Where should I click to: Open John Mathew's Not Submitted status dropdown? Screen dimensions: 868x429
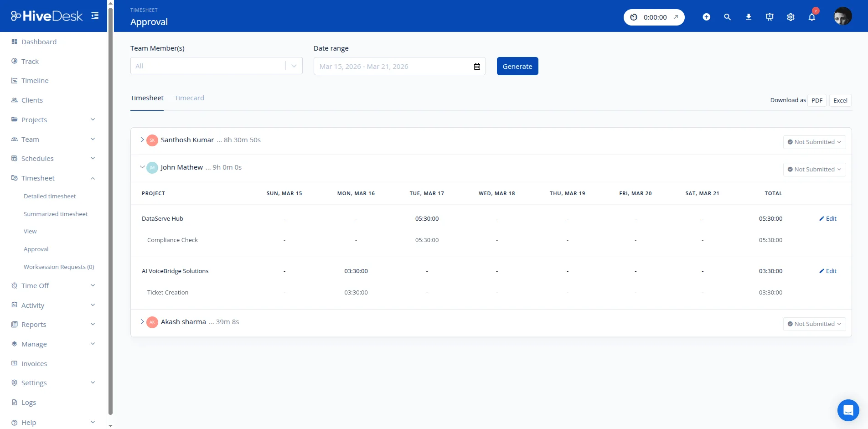(x=814, y=169)
